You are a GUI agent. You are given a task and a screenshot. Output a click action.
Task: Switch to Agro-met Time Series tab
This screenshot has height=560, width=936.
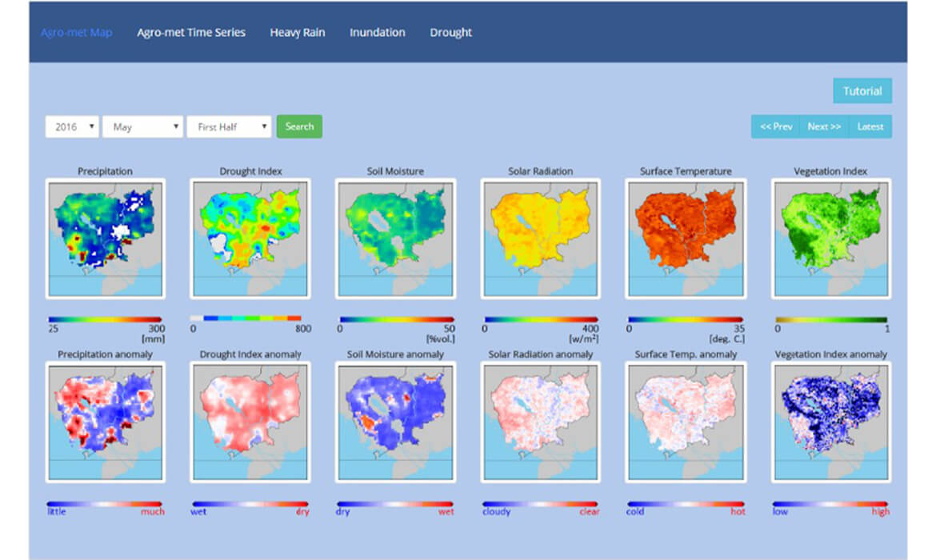click(x=191, y=33)
